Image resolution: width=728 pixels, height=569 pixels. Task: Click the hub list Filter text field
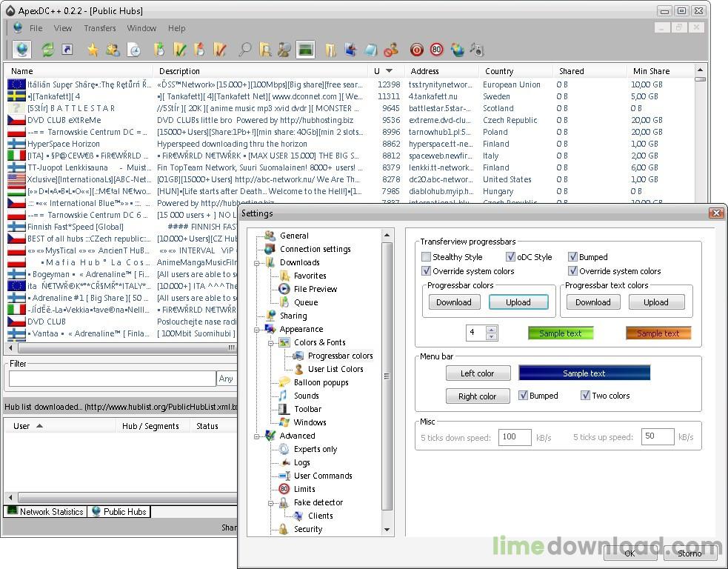[112, 379]
